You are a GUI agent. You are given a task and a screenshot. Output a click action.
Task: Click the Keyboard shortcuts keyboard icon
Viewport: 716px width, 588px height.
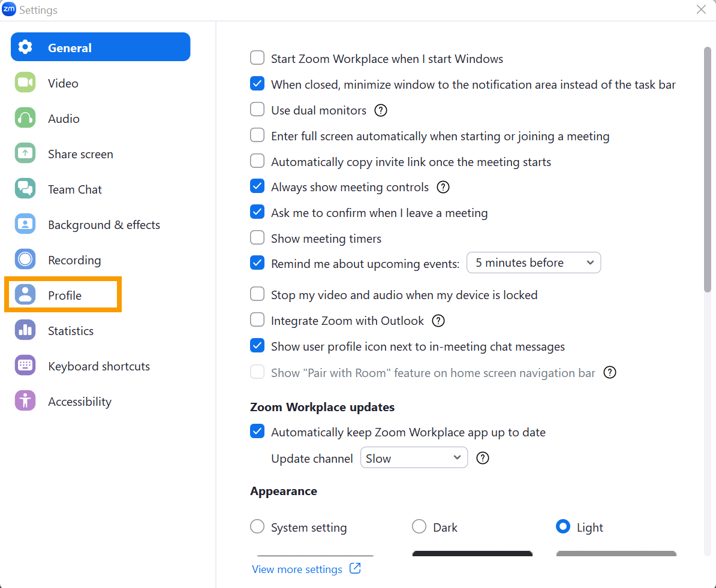[x=25, y=366]
